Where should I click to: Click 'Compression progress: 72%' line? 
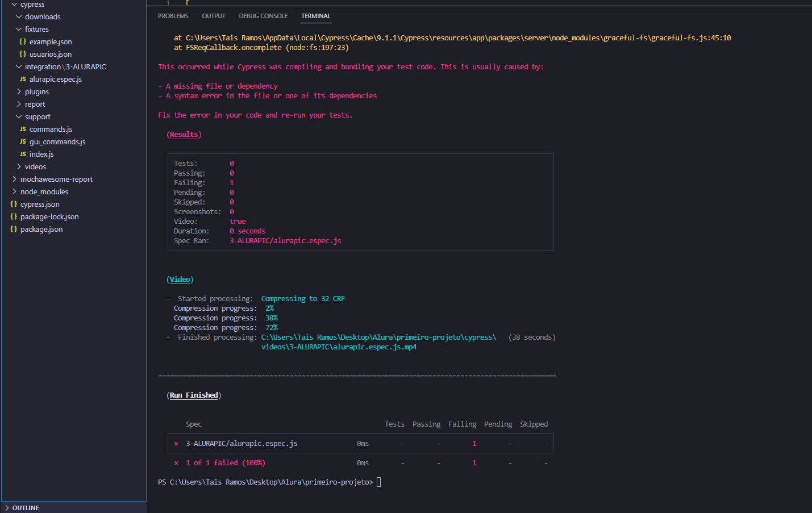[x=226, y=328]
